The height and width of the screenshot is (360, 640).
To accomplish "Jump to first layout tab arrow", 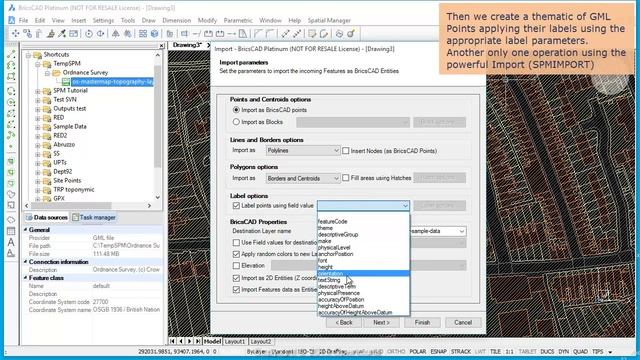I will pos(173,341).
